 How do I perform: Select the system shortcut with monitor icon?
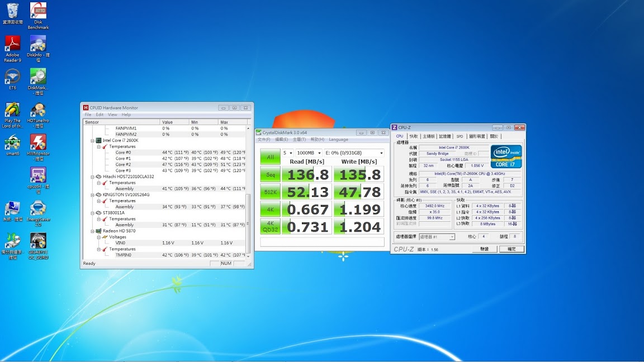click(12, 211)
